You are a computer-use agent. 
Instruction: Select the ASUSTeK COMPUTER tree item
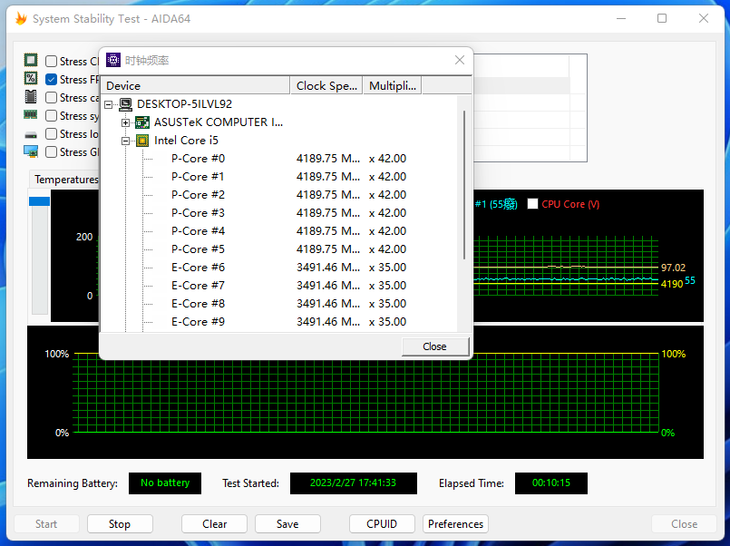(218, 122)
